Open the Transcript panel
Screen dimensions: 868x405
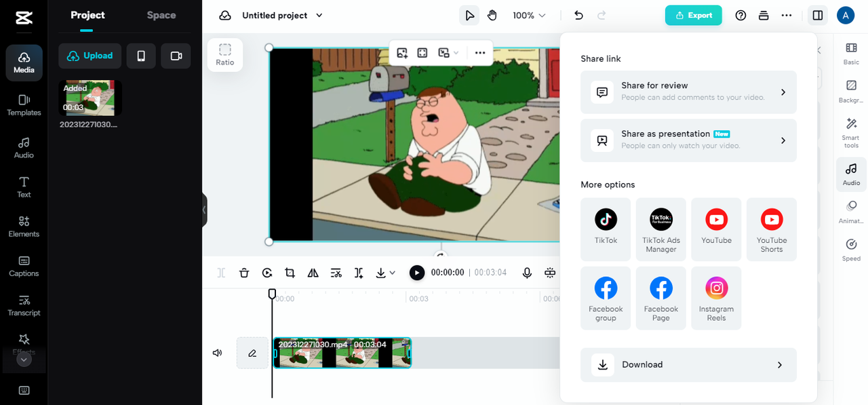pyautogui.click(x=24, y=305)
